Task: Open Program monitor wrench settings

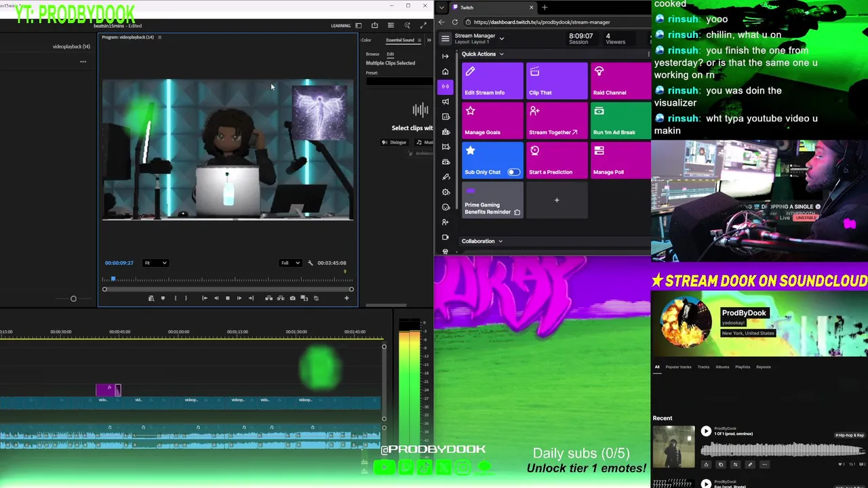Action: [310, 263]
